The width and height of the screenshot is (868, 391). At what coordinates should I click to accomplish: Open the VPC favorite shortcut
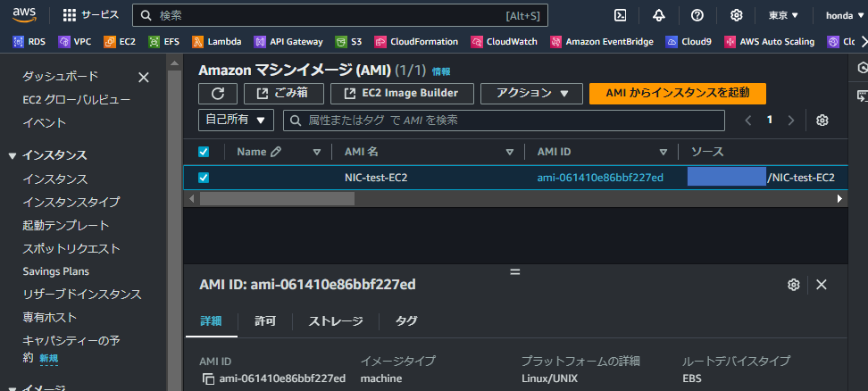coord(75,41)
